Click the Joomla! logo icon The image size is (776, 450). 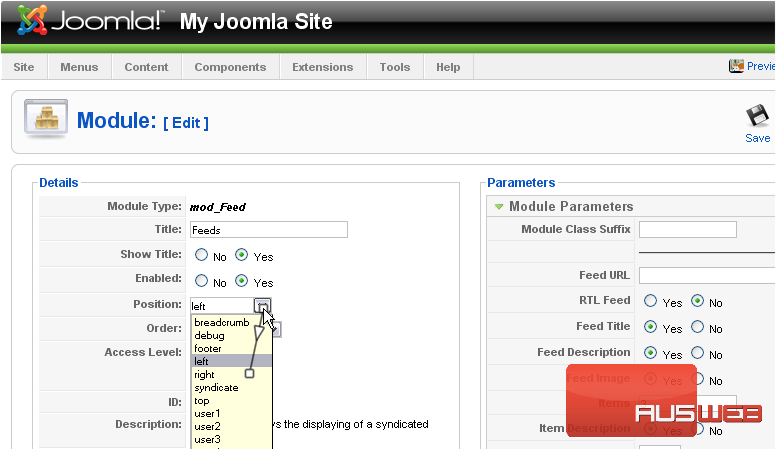pos(32,20)
